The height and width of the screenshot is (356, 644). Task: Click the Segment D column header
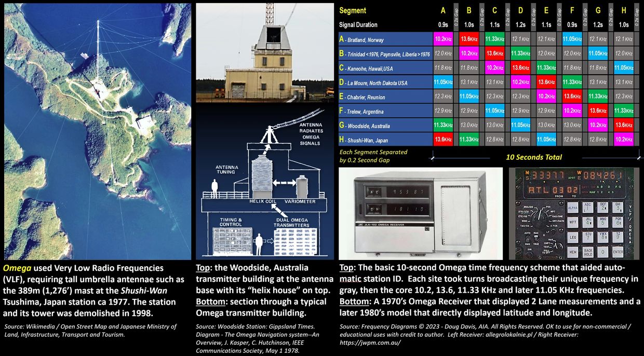[x=520, y=10]
